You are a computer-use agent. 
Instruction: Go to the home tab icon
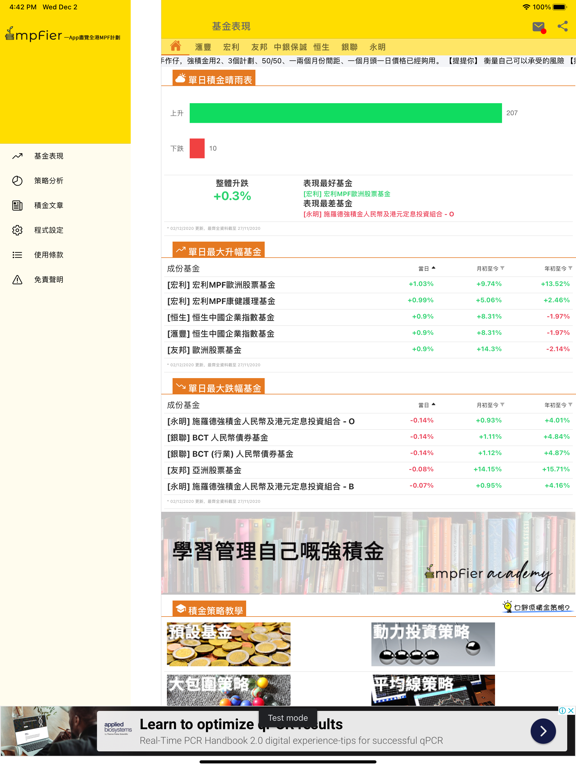175,46
